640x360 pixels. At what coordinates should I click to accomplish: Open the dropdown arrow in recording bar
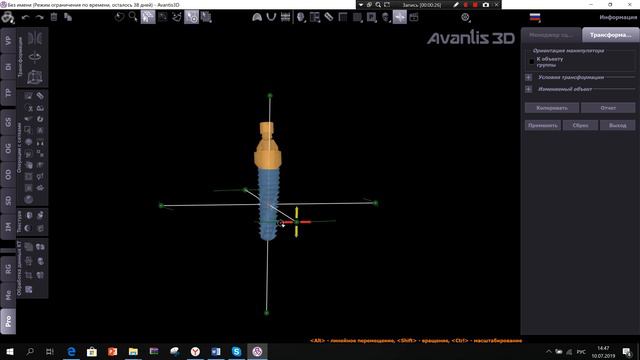pyautogui.click(x=361, y=5)
